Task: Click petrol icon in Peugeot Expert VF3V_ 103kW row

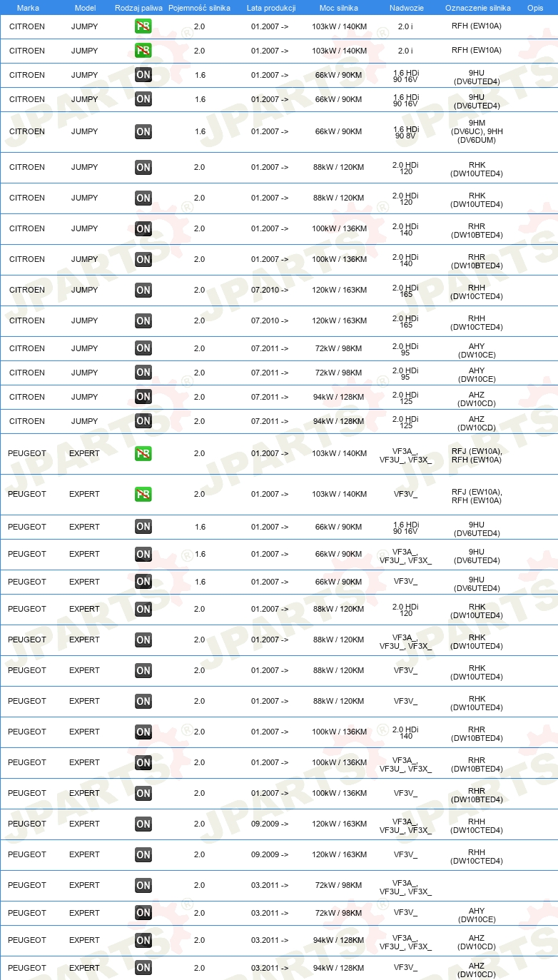Action: point(143,494)
